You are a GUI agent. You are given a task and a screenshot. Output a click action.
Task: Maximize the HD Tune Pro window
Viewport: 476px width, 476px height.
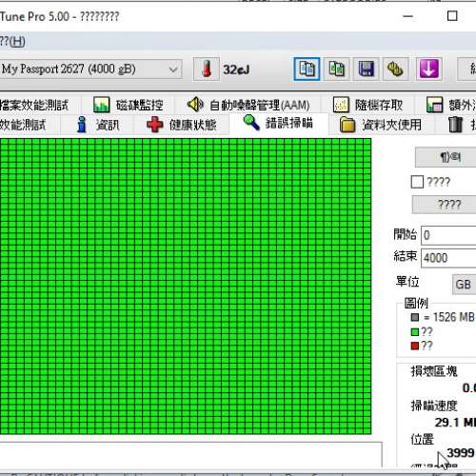[452, 16]
